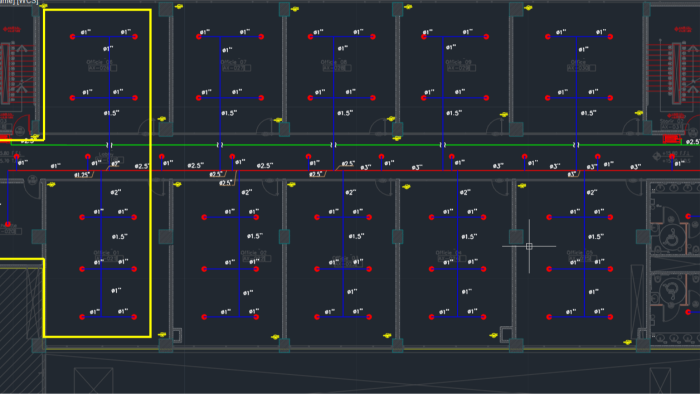Image resolution: width=700 pixels, height=394 pixels.
Task: Select the bottom-right sprinkler head in the rightmost lower office
Action: [x=610, y=317]
